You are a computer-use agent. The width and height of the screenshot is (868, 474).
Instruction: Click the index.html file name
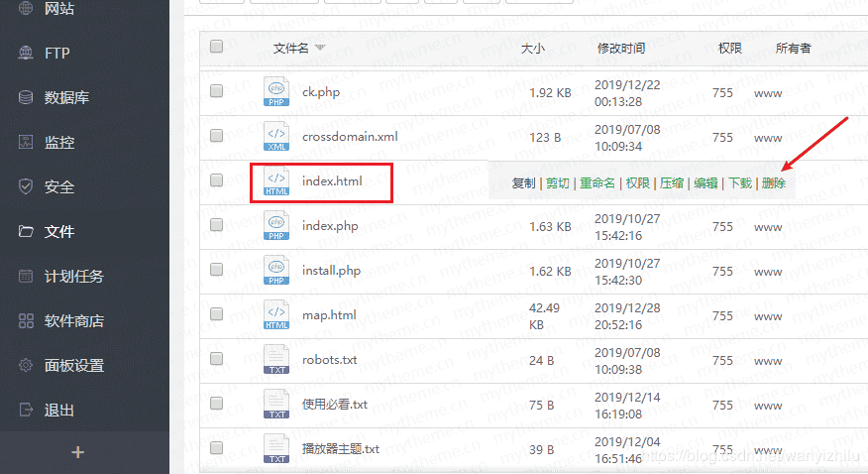(332, 181)
